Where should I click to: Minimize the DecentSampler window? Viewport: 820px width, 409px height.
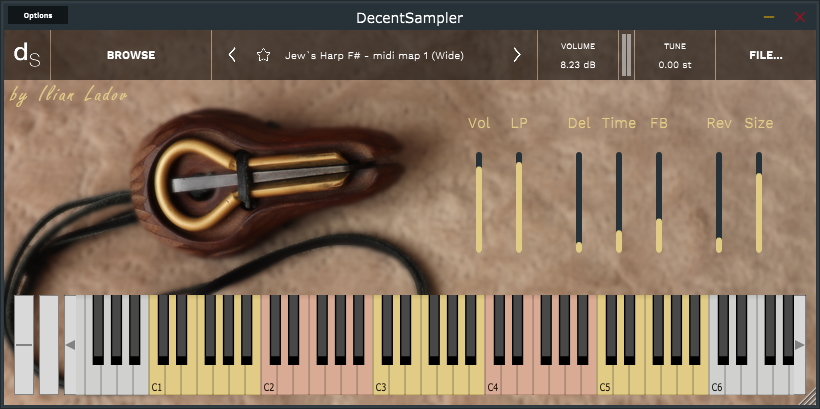coord(769,17)
